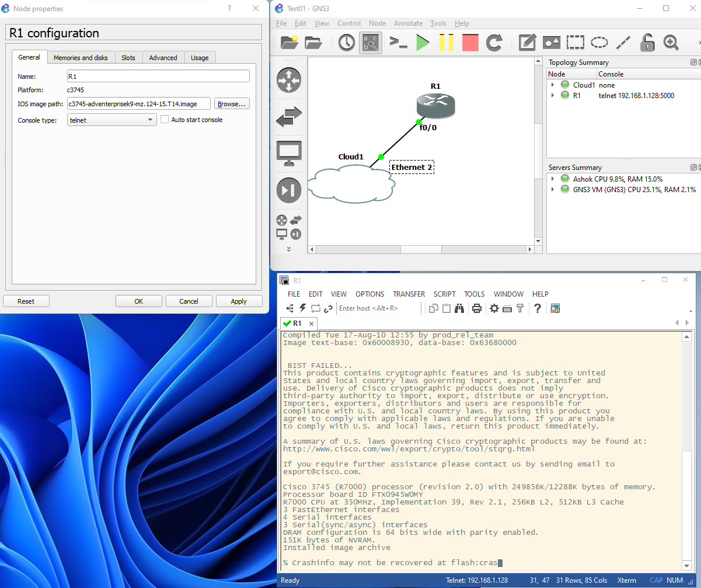The width and height of the screenshot is (701, 588).
Task: Open the snapshot manager clock icon
Action: point(347,43)
